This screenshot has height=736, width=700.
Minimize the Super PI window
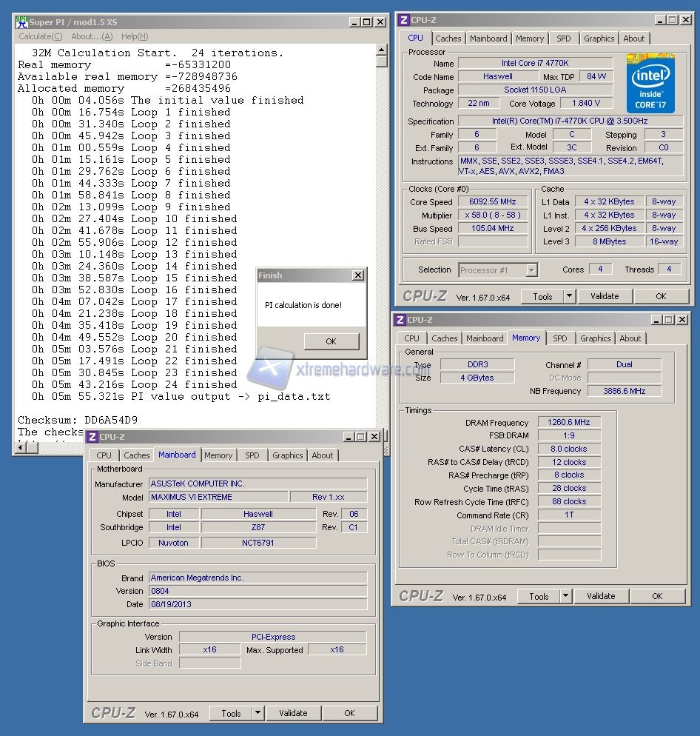coord(354,22)
